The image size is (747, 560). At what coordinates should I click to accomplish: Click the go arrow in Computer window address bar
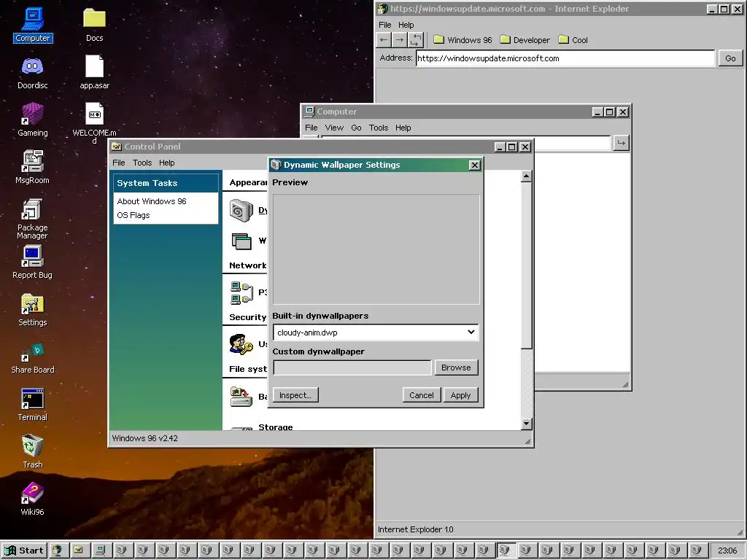[622, 142]
